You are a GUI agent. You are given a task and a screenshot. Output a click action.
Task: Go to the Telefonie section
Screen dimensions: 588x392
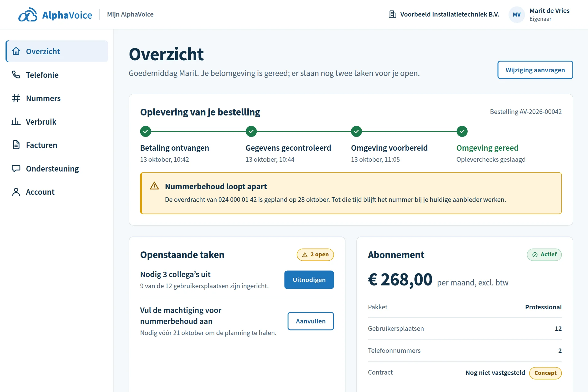tap(57, 75)
